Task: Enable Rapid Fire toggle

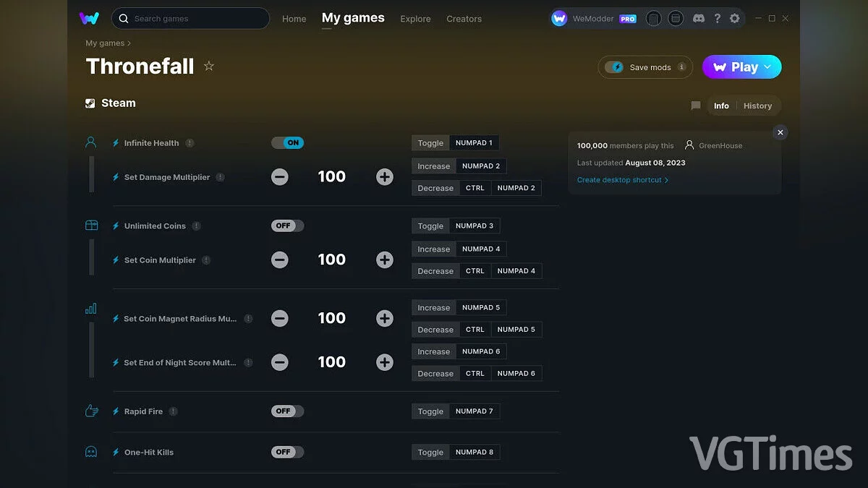Action: pos(287,411)
